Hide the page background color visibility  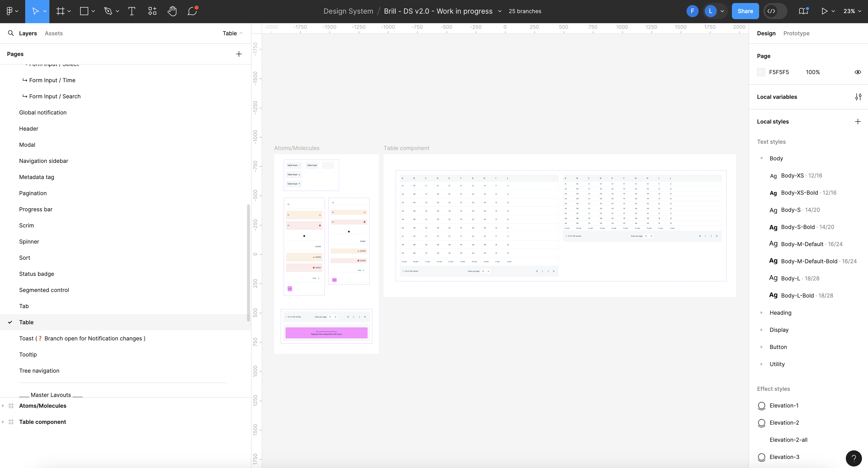click(858, 72)
